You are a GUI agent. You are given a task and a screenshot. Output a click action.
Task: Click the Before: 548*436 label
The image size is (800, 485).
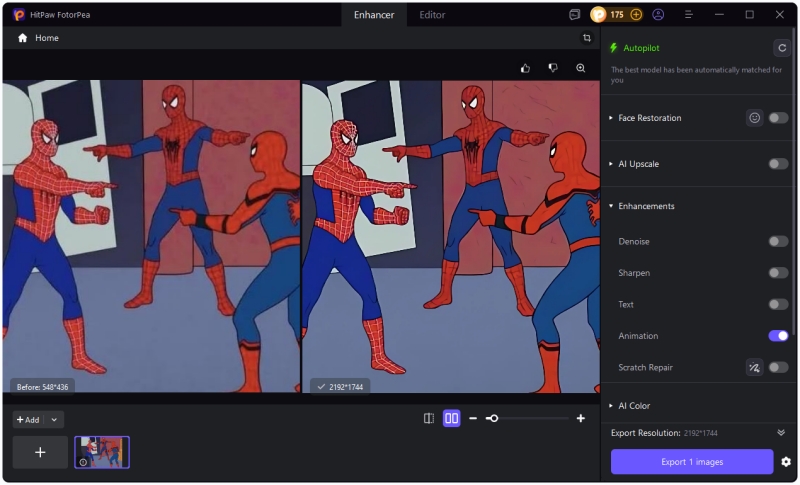click(x=42, y=387)
